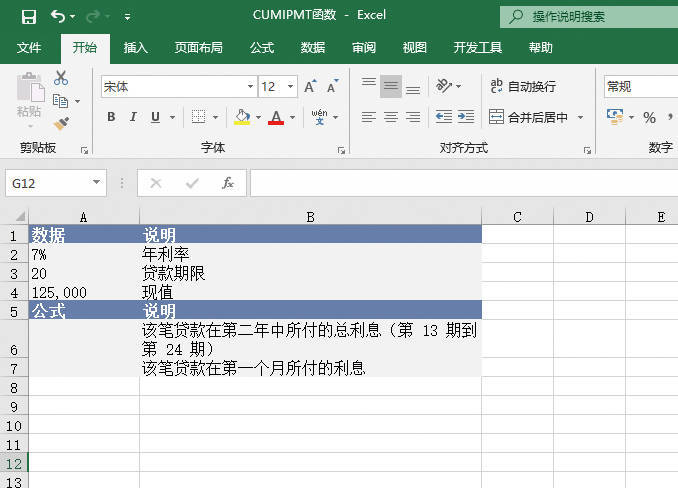Click the Save icon in quick access toolbar
The image size is (678, 488).
point(29,16)
